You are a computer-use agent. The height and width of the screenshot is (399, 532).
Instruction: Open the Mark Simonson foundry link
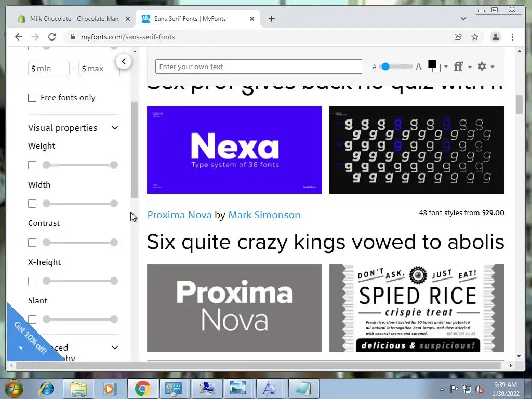click(264, 215)
